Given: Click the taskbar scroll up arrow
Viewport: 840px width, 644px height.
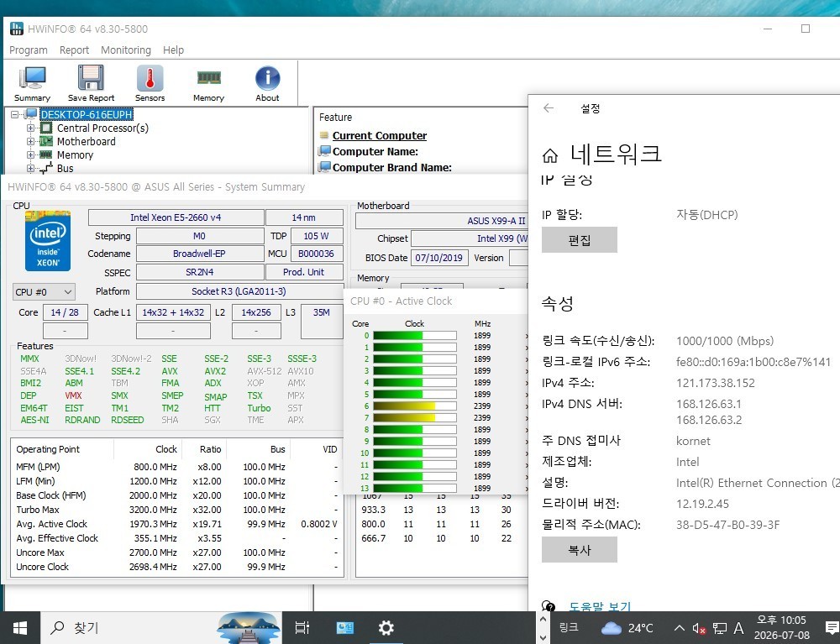Looking at the screenshot, I should (x=543, y=619).
